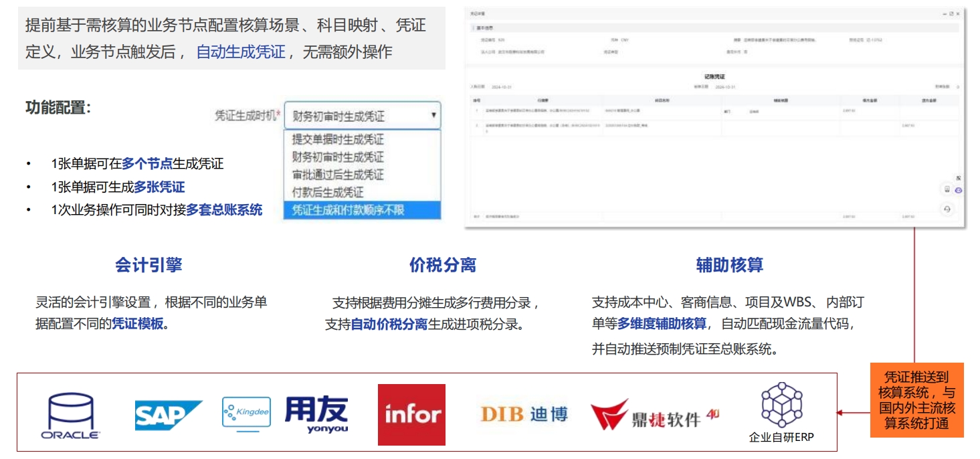Screen dimensions: 980x459
Task: Click the 记账凭证 title in voucher window
Action: tap(714, 77)
